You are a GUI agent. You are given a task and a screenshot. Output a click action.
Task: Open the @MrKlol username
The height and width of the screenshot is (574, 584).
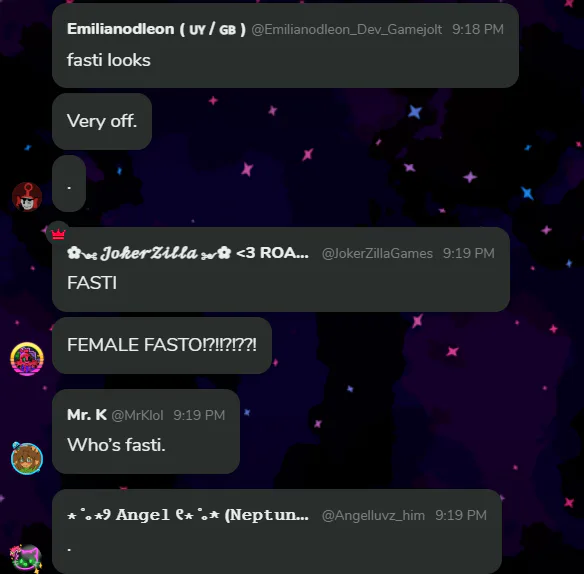137,415
